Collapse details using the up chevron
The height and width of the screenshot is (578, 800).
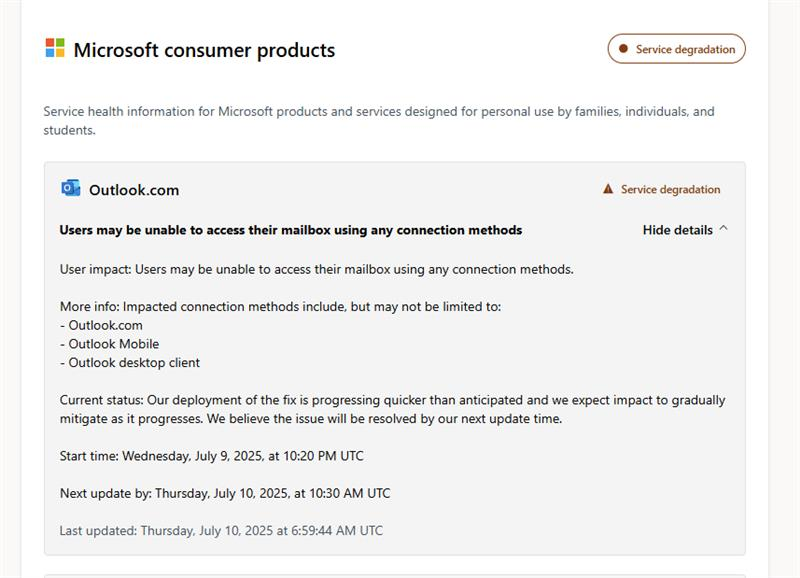point(724,229)
